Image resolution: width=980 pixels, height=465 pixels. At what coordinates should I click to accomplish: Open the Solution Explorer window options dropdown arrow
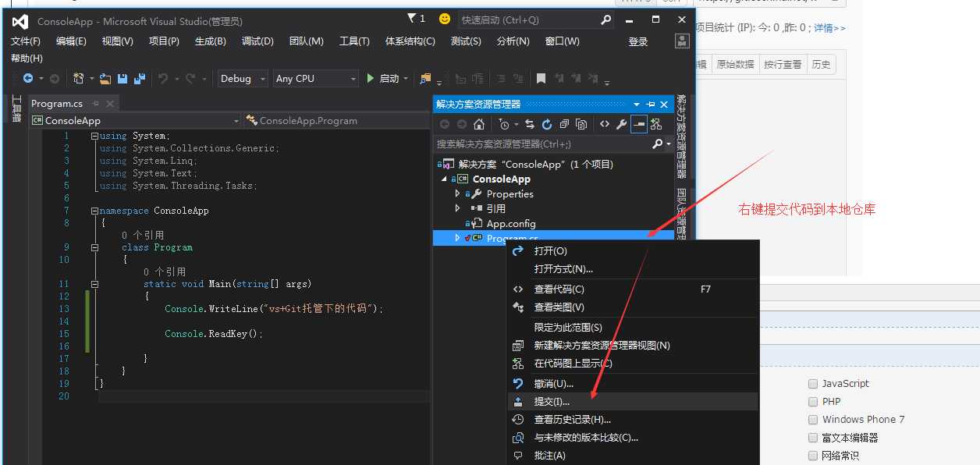[x=637, y=104]
